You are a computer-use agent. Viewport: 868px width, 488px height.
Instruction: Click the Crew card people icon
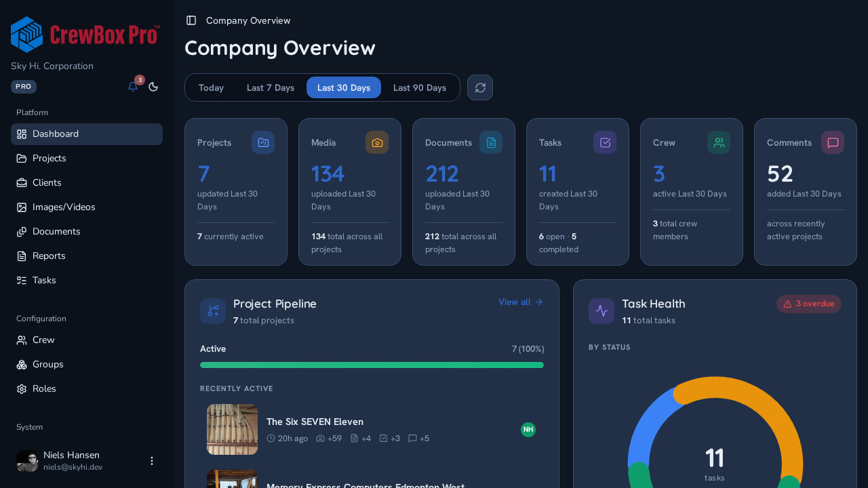[719, 142]
